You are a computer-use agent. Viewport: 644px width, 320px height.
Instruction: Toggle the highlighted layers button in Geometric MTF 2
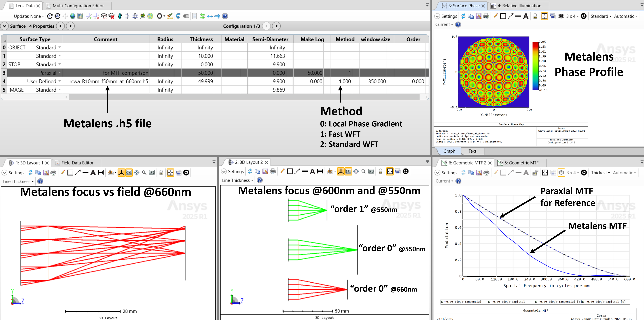[x=561, y=173]
